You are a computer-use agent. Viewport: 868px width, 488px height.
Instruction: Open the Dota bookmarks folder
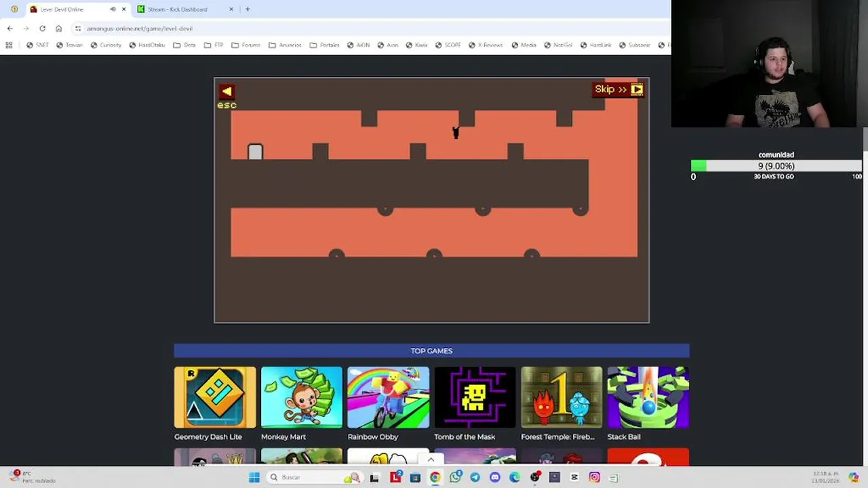184,45
